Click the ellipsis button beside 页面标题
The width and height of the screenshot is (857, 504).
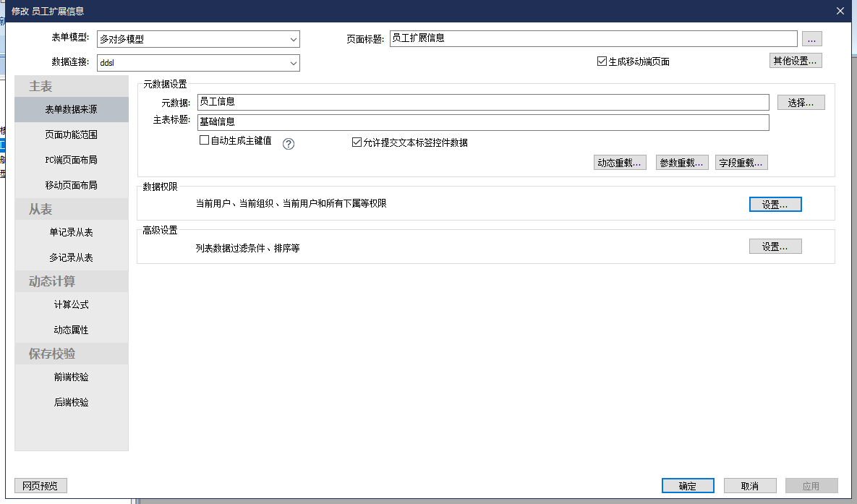(x=811, y=39)
